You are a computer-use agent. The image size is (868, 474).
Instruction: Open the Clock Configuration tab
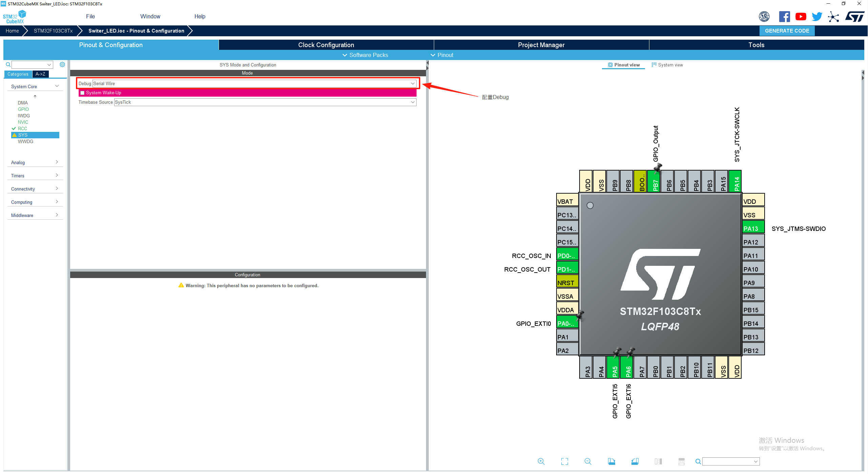[326, 45]
